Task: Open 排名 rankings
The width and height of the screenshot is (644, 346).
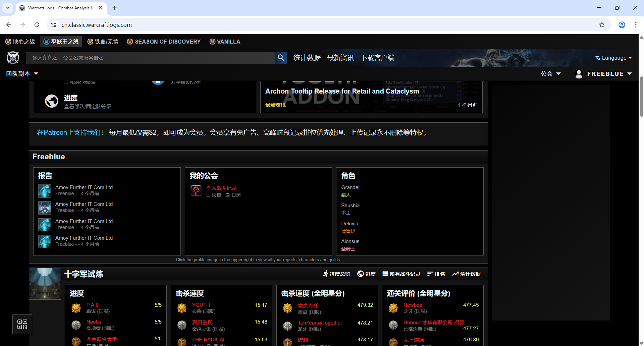Action: [x=436, y=274]
